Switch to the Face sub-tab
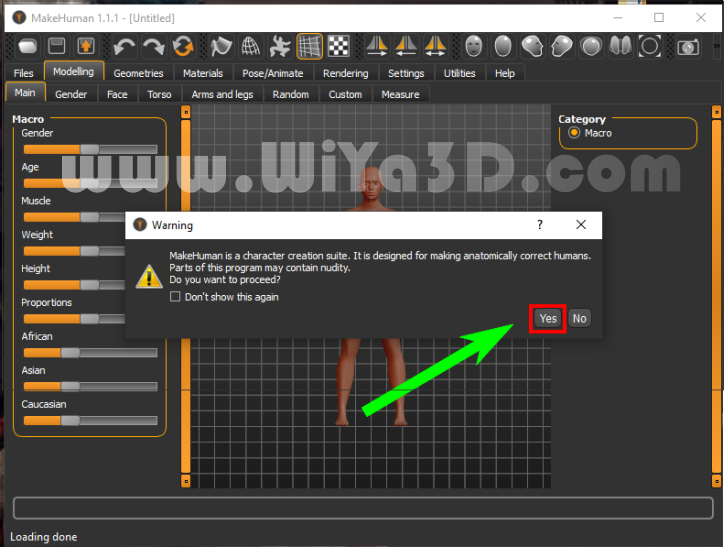This screenshot has width=724, height=547. pos(117,94)
